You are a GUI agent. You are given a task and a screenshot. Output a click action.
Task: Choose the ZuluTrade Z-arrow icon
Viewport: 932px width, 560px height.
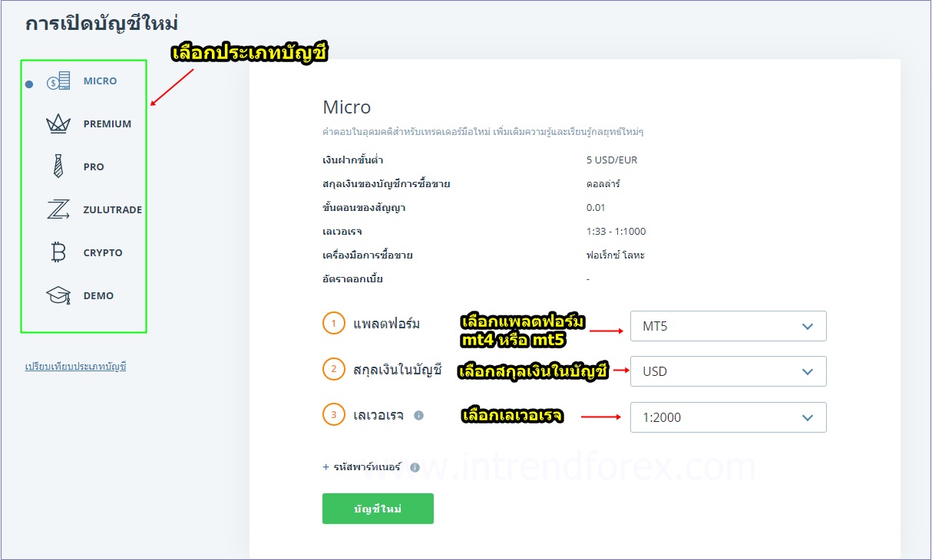[58, 209]
